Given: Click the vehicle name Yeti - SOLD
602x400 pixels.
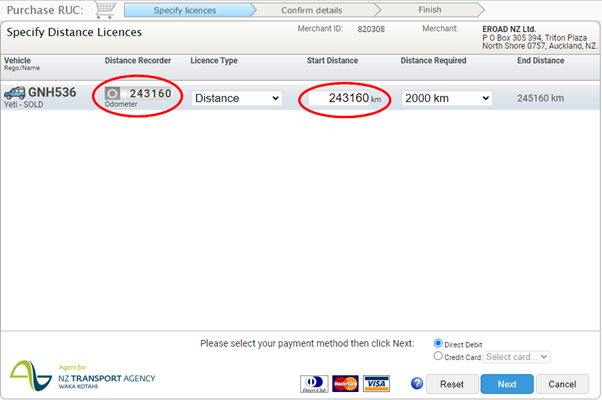Looking at the screenshot, I should 23,104.
